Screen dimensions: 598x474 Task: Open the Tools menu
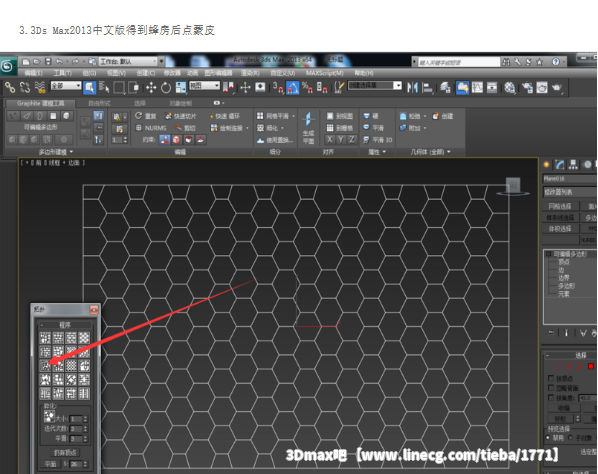click(x=62, y=73)
